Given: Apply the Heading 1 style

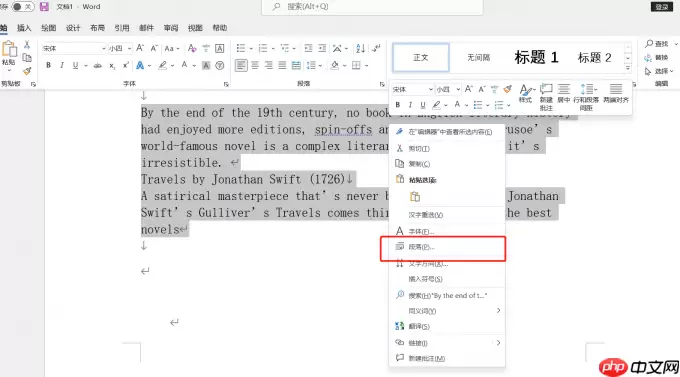Looking at the screenshot, I should coord(536,57).
